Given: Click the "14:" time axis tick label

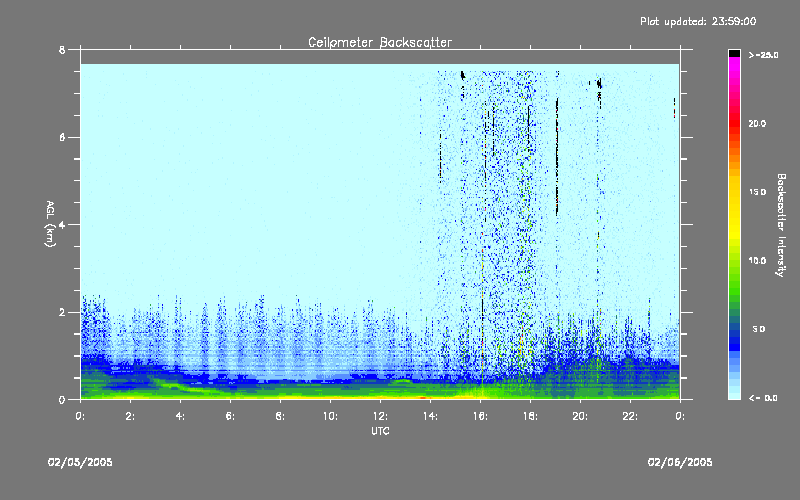Looking at the screenshot, I should pos(430,416).
